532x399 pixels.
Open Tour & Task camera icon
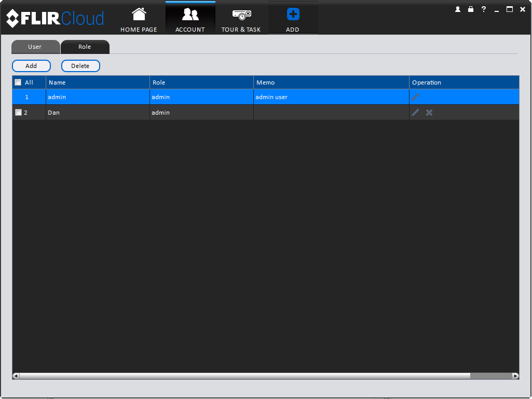pyautogui.click(x=241, y=15)
